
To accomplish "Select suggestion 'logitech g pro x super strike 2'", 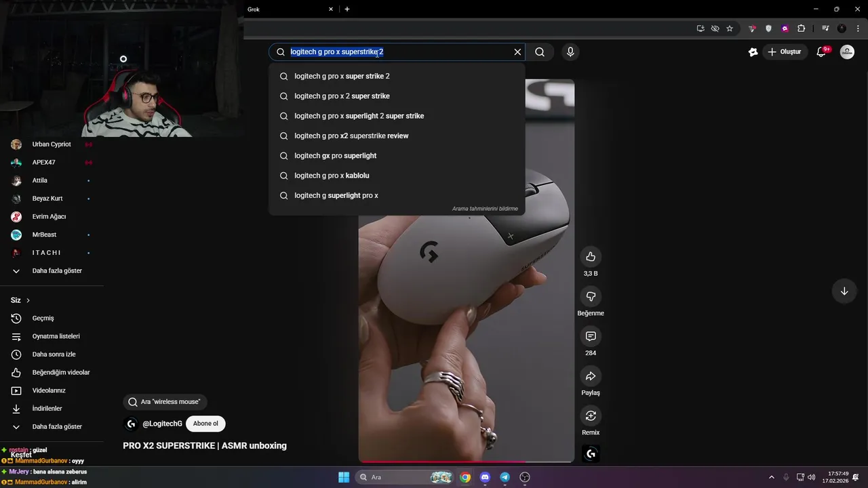I will [397, 76].
